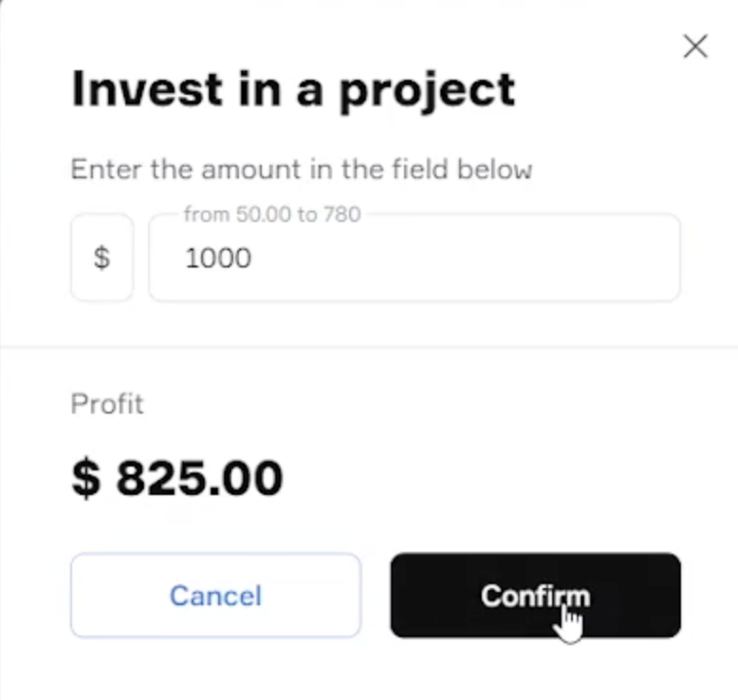Click the dollar sign before 825.00

tap(86, 478)
